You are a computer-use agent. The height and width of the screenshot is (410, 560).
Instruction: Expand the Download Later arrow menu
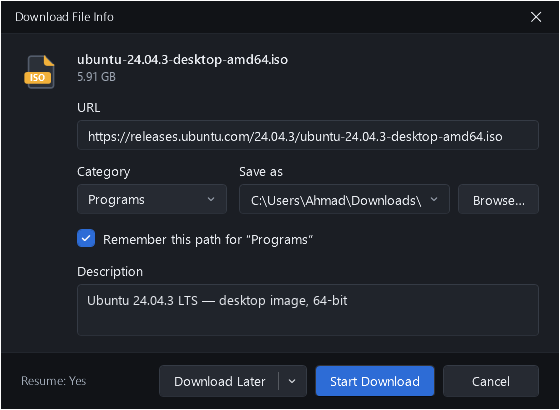(292, 381)
